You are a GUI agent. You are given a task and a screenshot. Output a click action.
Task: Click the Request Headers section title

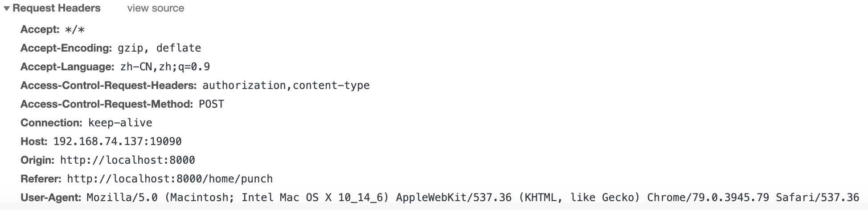coord(57,8)
